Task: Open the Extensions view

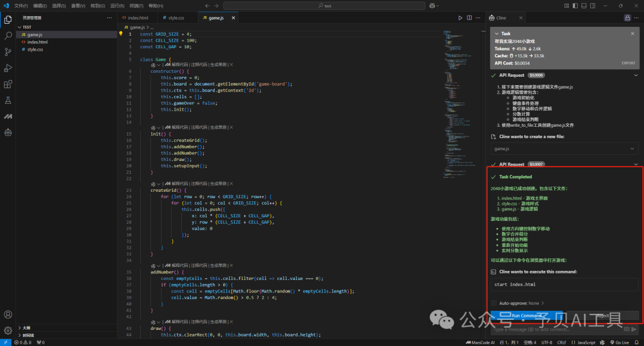Action: click(x=8, y=84)
